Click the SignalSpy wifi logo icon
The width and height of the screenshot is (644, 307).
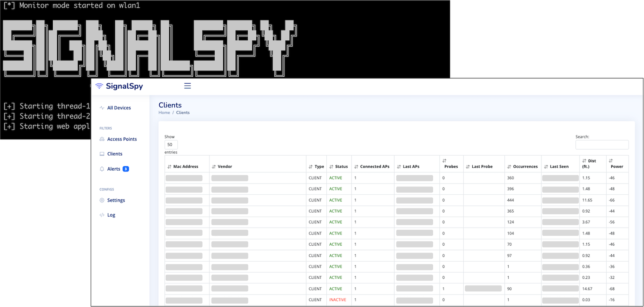[x=99, y=86]
